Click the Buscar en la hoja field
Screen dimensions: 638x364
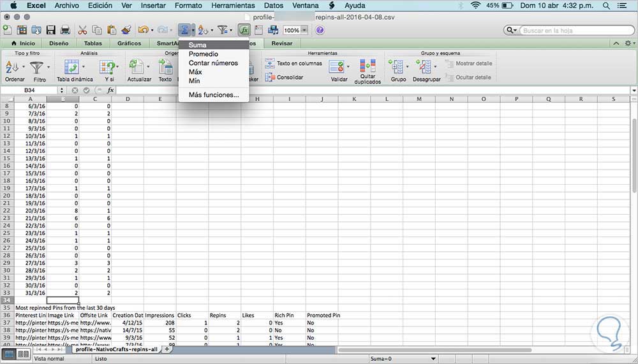(577, 31)
